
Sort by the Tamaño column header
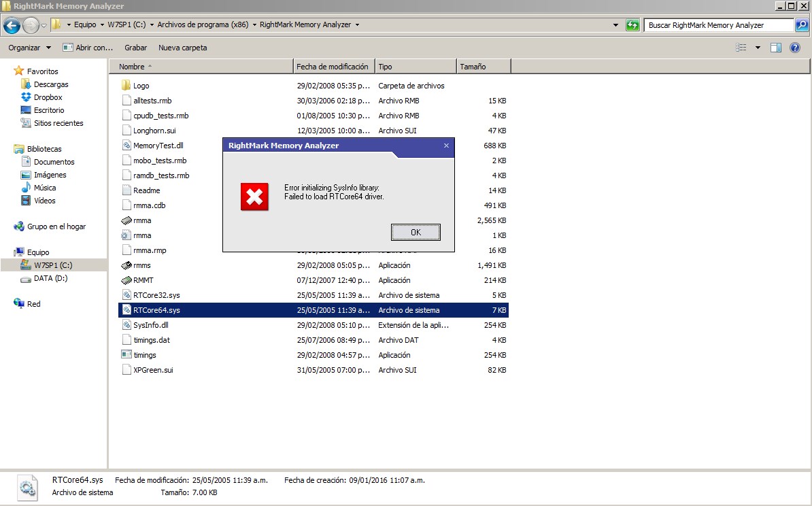click(x=484, y=66)
